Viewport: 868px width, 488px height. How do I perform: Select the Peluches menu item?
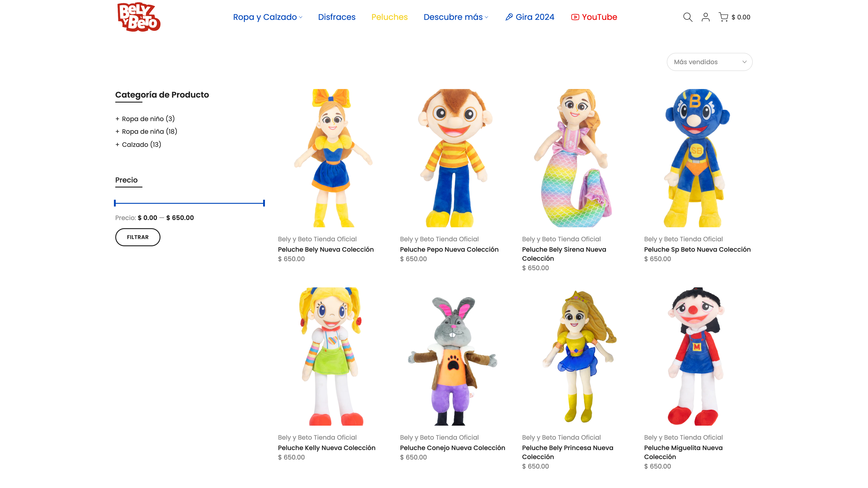389,17
